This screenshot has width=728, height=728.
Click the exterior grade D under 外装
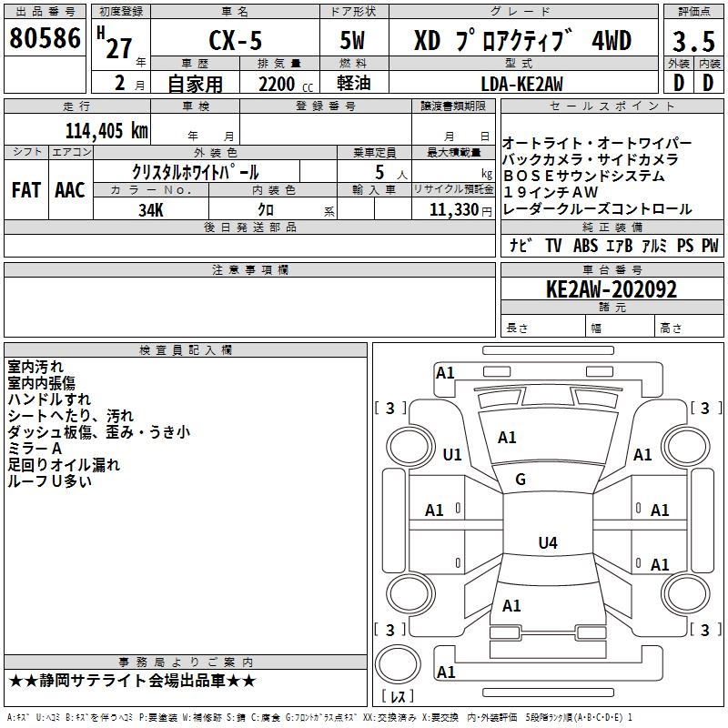(679, 83)
